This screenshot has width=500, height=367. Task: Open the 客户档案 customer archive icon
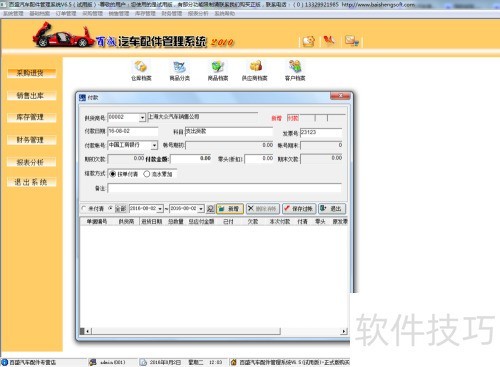(x=295, y=71)
